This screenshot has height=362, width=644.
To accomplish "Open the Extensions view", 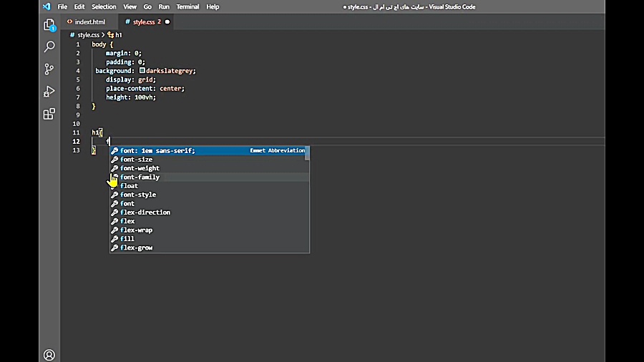I will pos(49,114).
